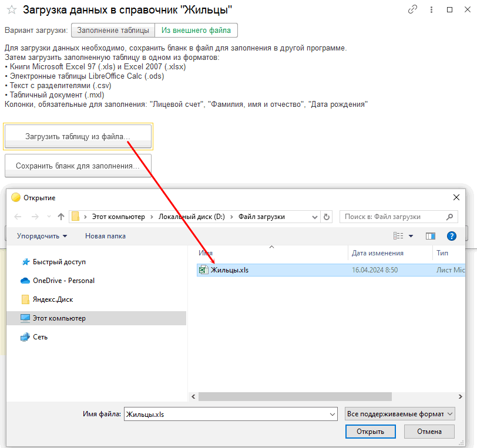Click date cell '16.04.2024 8:50'
477x448 pixels.
pos(374,270)
